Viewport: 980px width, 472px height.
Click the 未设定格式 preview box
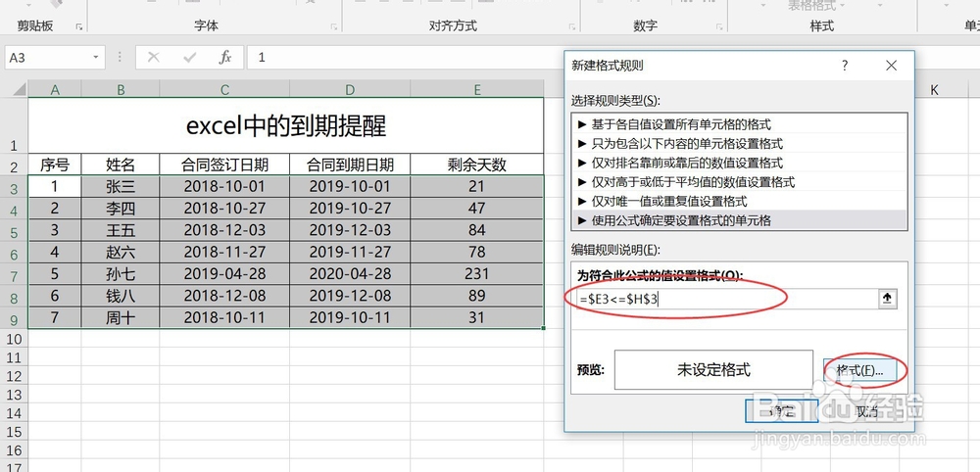click(x=713, y=369)
